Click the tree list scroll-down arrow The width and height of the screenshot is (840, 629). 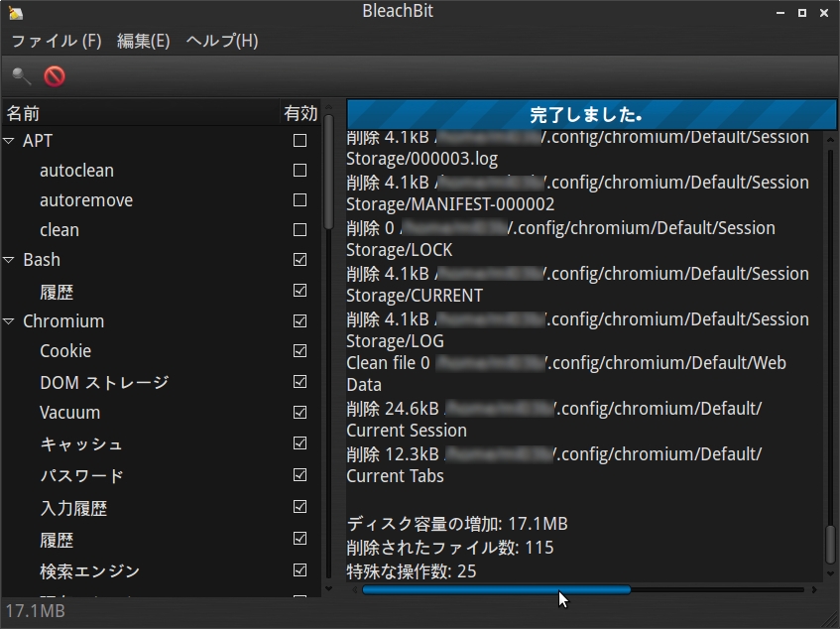coord(329,588)
